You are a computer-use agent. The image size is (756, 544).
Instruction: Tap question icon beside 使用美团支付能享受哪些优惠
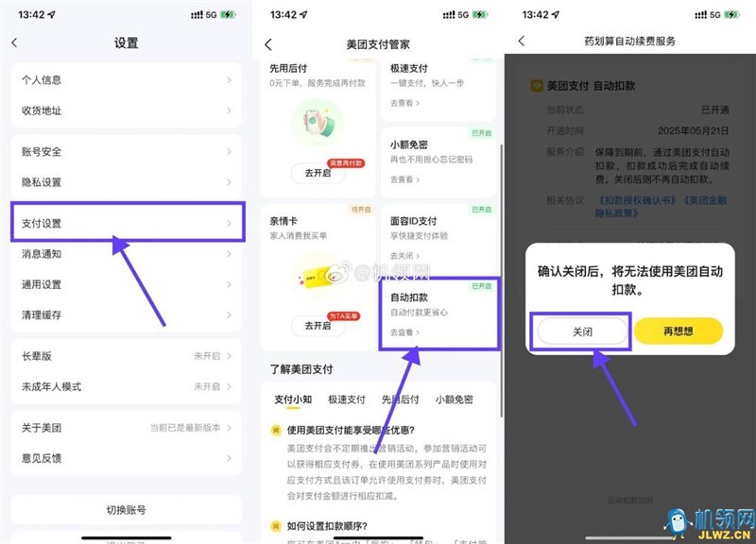276,431
